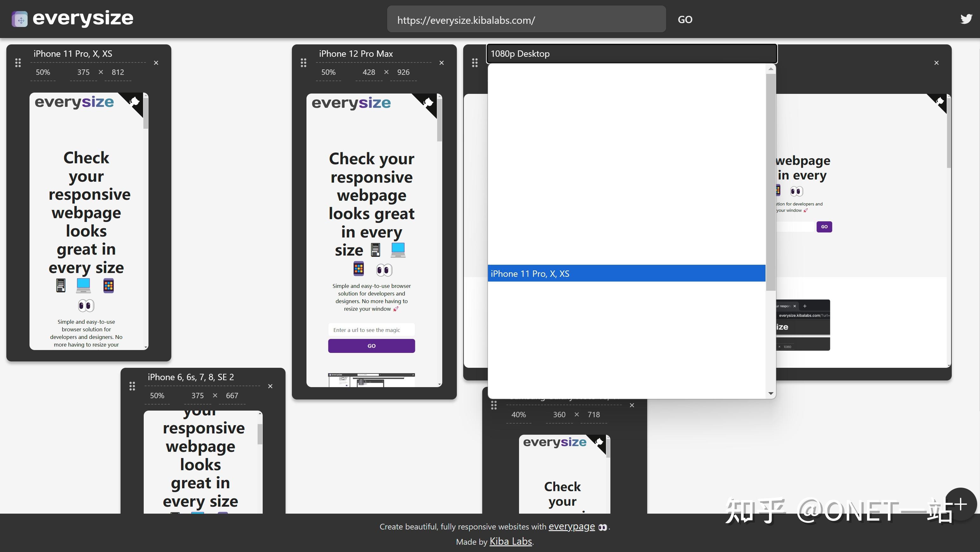Click the URL address input field
Viewport: 980px width, 552px height.
pyautogui.click(x=526, y=20)
